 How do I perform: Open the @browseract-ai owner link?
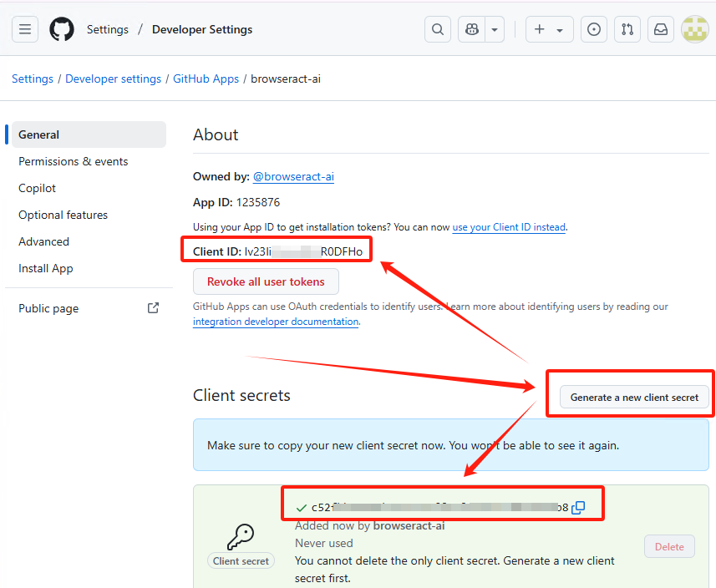293,177
